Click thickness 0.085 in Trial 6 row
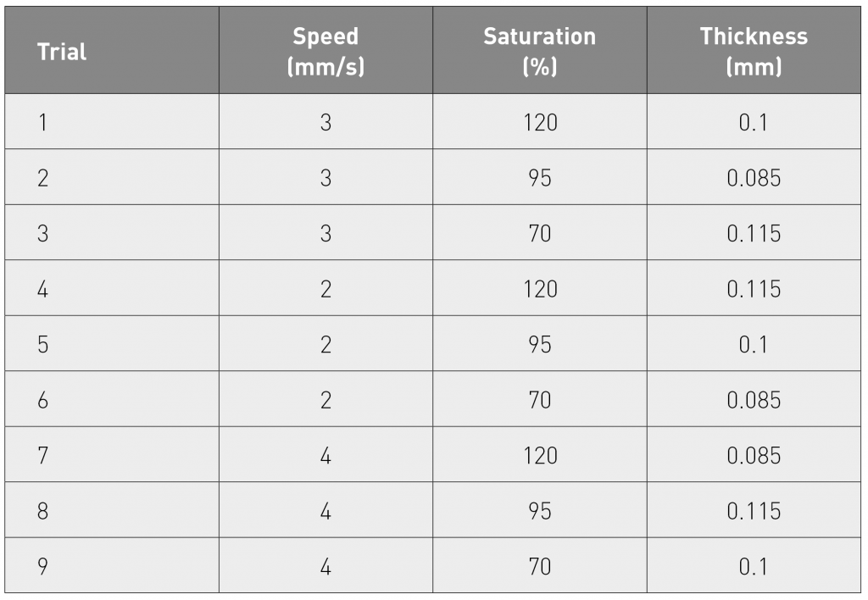The height and width of the screenshot is (600, 868). click(754, 399)
